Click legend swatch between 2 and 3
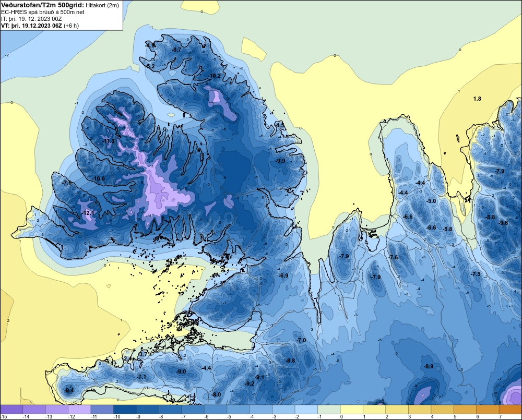The height and width of the screenshot is (420, 522). (397, 410)
